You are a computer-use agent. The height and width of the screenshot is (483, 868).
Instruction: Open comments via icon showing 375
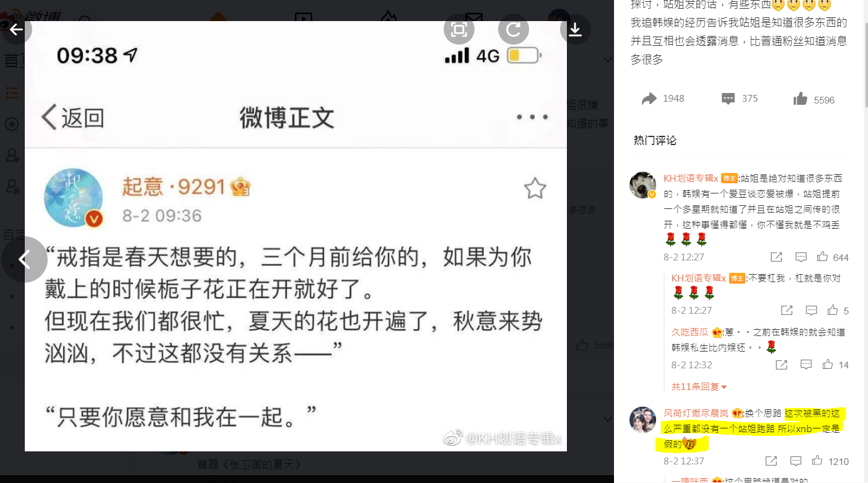coord(729,99)
